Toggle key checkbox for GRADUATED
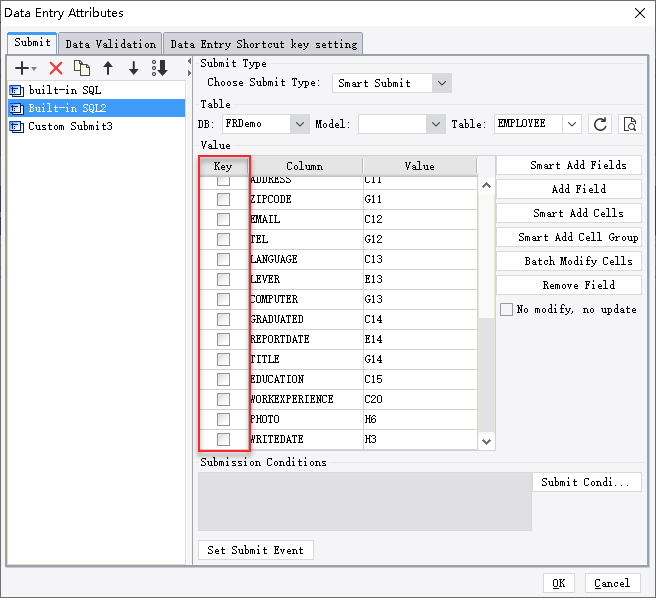Image resolution: width=656 pixels, height=598 pixels. (x=223, y=319)
